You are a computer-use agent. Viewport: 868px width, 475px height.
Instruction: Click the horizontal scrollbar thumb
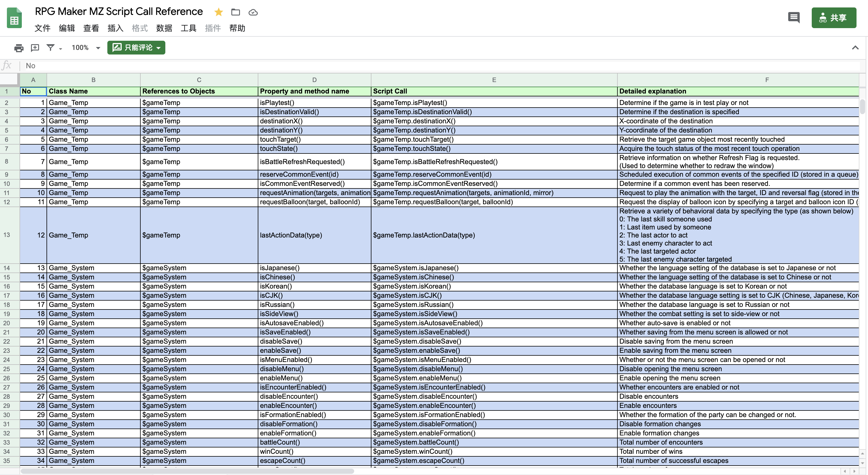(x=187, y=471)
